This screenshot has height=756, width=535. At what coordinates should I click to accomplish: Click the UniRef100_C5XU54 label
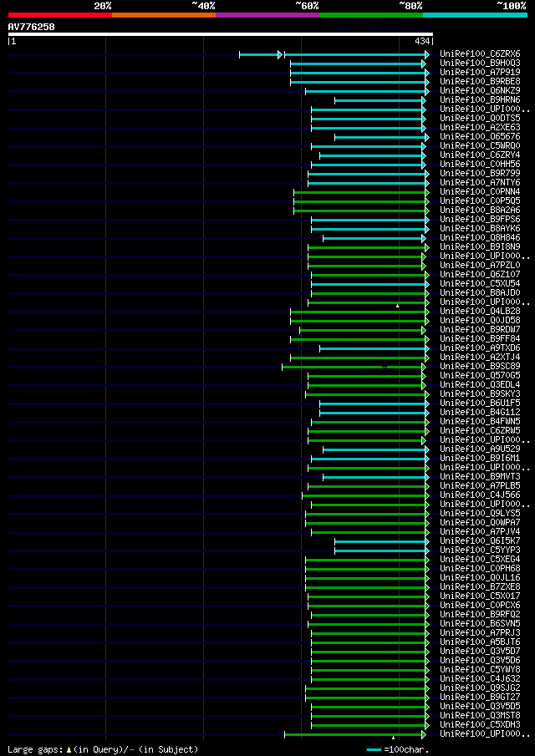(480, 284)
